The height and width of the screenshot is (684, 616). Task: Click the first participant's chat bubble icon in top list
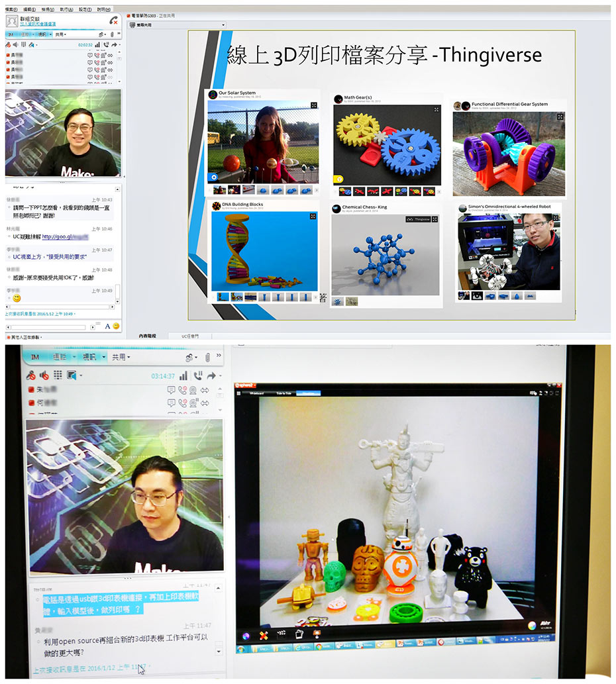[90, 56]
